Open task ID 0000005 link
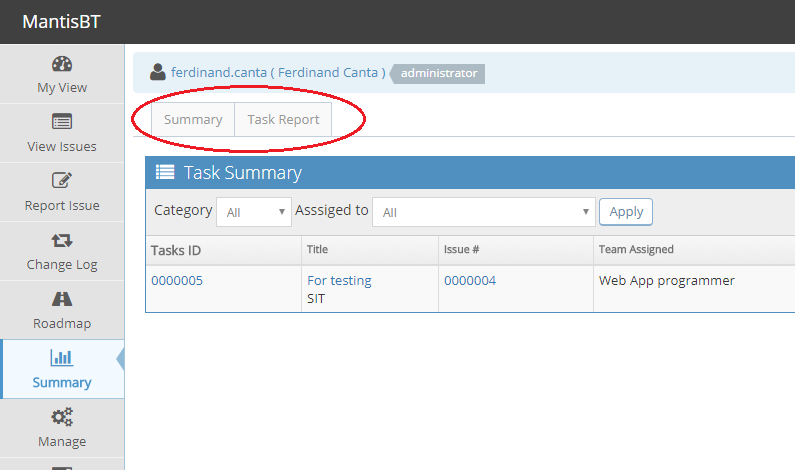 (x=177, y=281)
